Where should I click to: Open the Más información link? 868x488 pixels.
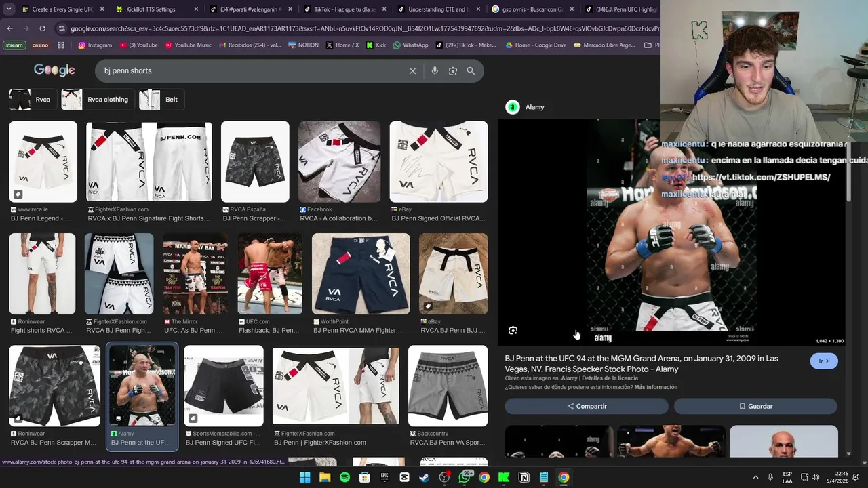(656, 387)
